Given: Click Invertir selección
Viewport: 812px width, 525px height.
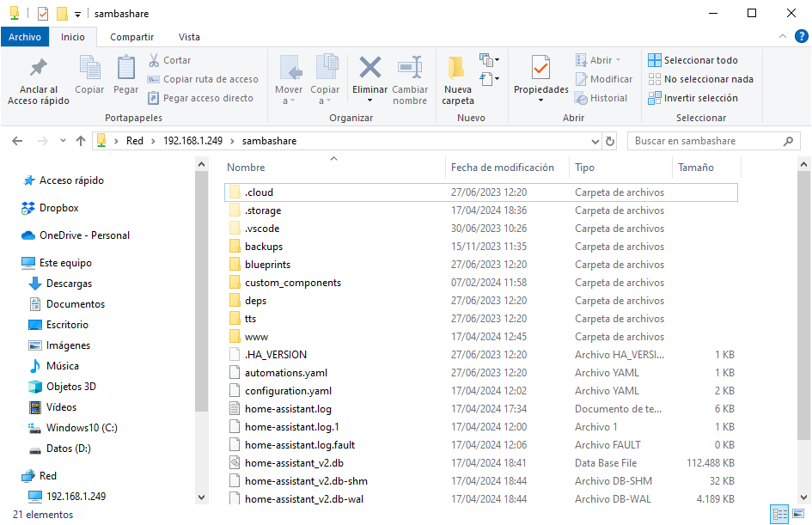Looking at the screenshot, I should click(x=693, y=98).
